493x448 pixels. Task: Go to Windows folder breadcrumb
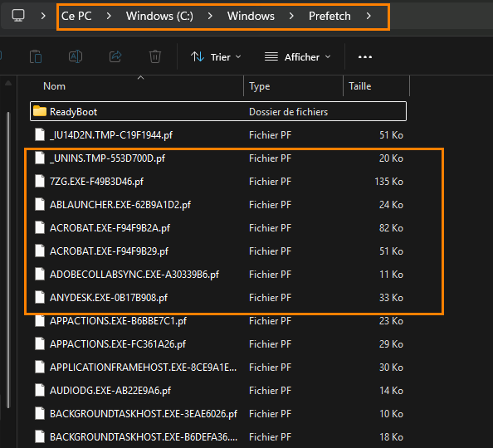(x=251, y=16)
